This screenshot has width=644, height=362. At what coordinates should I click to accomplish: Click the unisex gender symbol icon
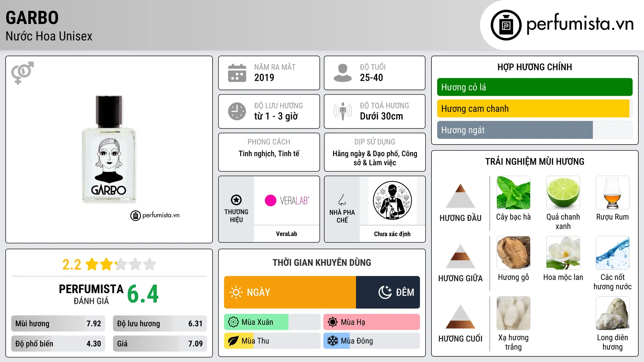[22, 73]
